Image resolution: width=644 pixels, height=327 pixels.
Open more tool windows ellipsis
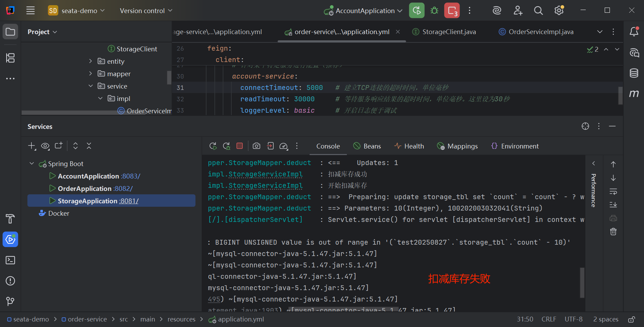coord(10,79)
